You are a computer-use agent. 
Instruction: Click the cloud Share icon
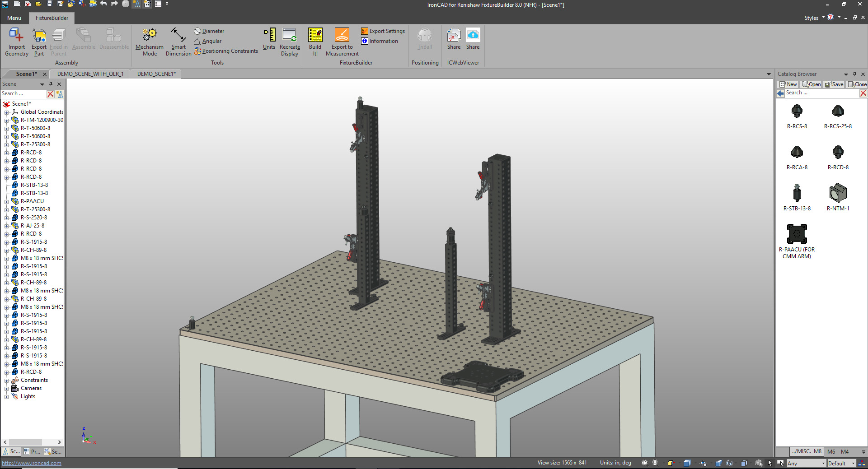click(x=473, y=35)
